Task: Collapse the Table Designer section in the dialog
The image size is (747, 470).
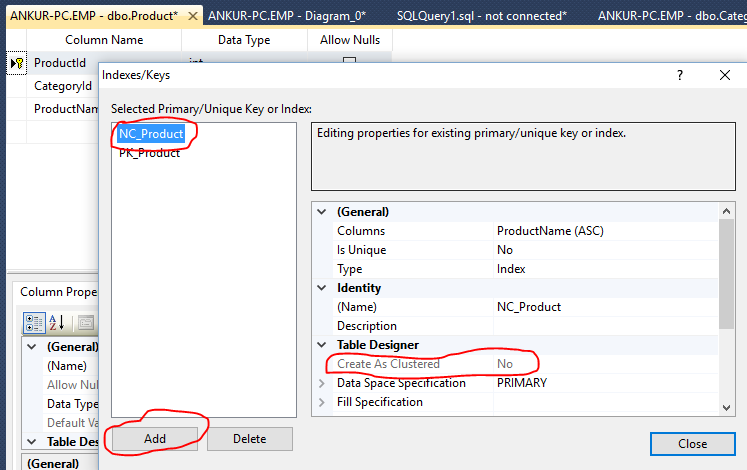Action: pyautogui.click(x=322, y=345)
